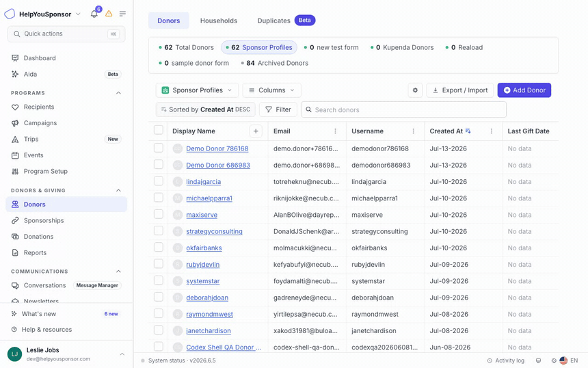Collapse the Communications section
This screenshot has width=588, height=368.
tap(118, 272)
